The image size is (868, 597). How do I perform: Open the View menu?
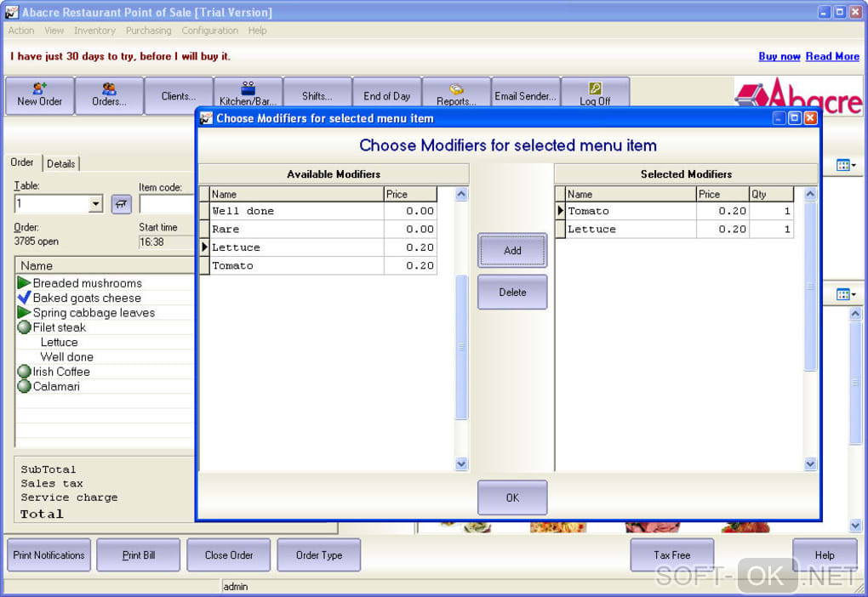point(54,31)
